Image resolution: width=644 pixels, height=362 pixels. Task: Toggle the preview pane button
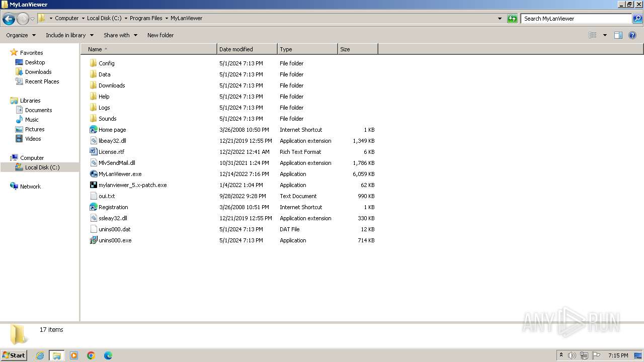point(618,35)
